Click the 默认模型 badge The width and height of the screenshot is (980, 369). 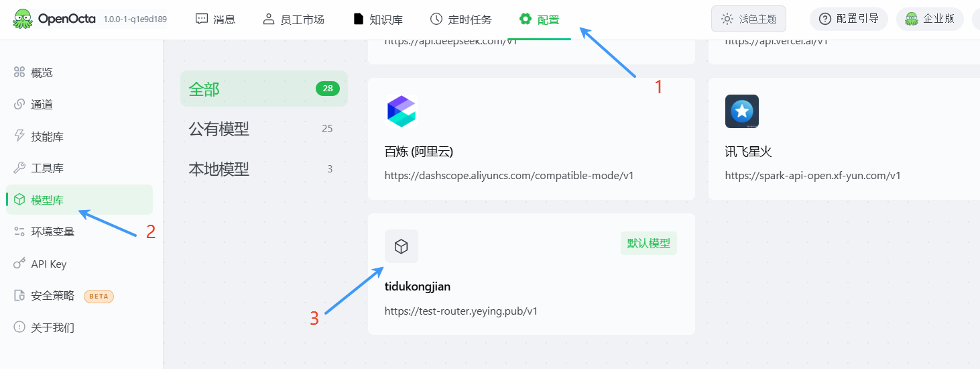(649, 244)
